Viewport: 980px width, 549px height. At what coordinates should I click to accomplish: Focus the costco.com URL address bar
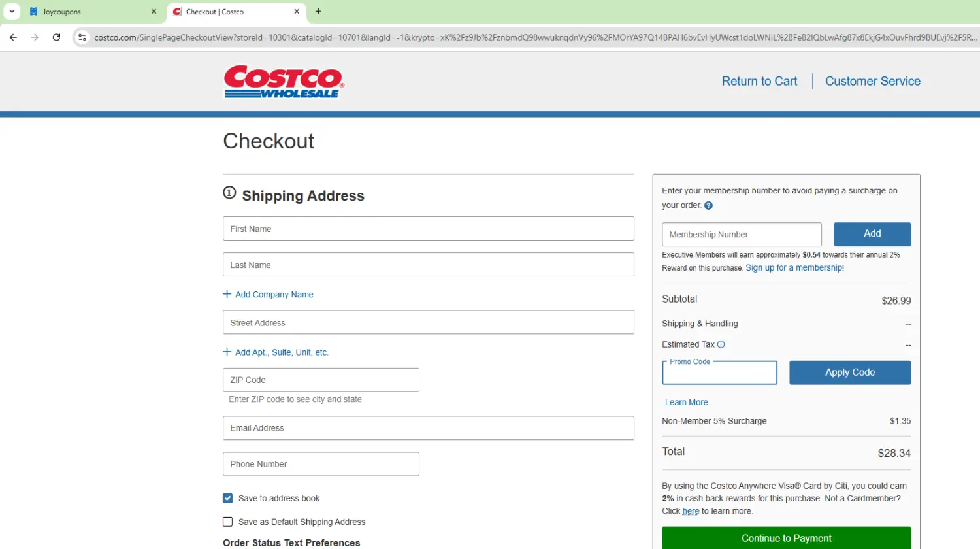tap(534, 37)
